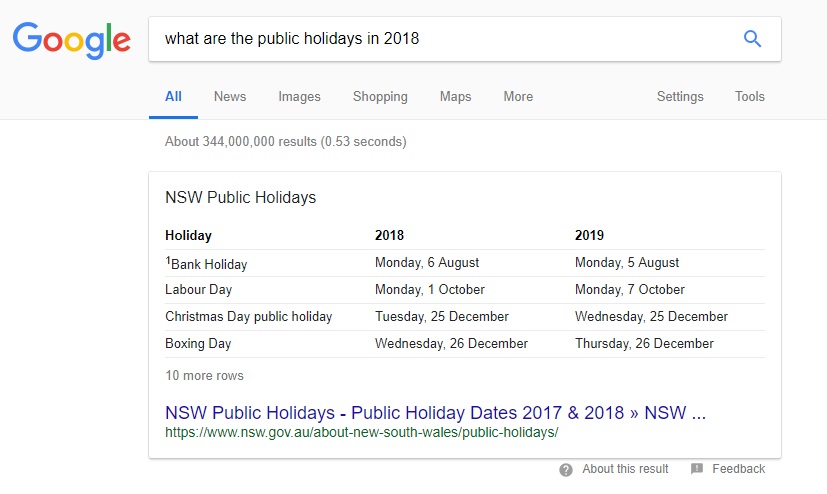Viewport: 827px width, 494px height.
Task: Open the Settings dropdown
Action: point(680,96)
